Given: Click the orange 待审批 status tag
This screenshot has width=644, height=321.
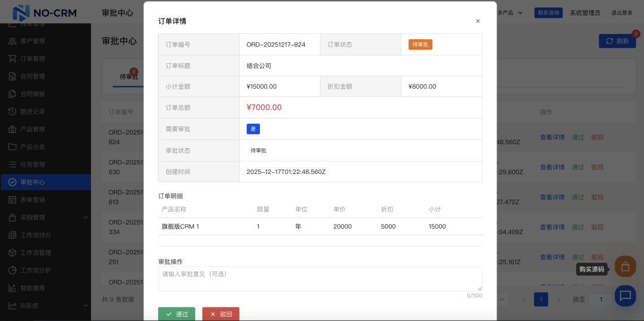Looking at the screenshot, I should tap(420, 44).
